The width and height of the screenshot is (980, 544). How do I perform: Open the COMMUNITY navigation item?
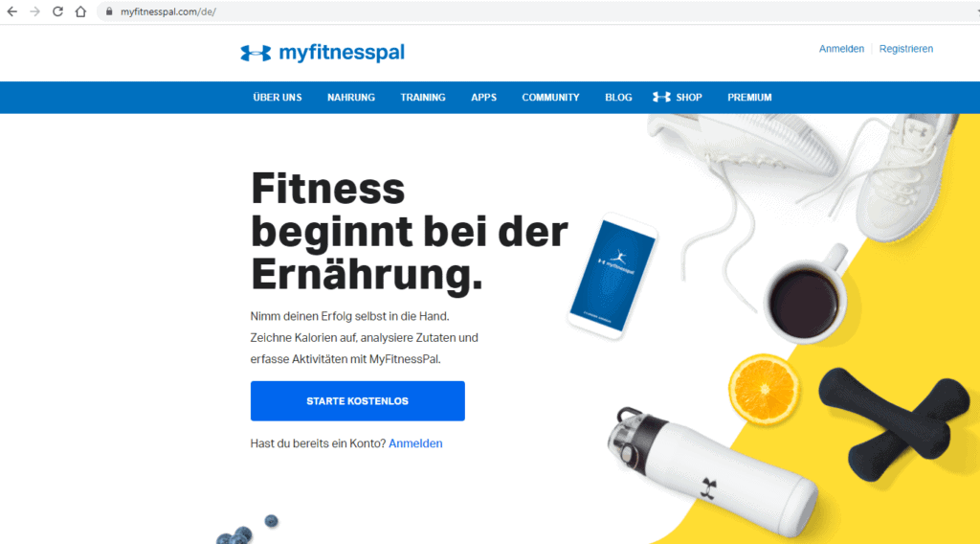550,98
